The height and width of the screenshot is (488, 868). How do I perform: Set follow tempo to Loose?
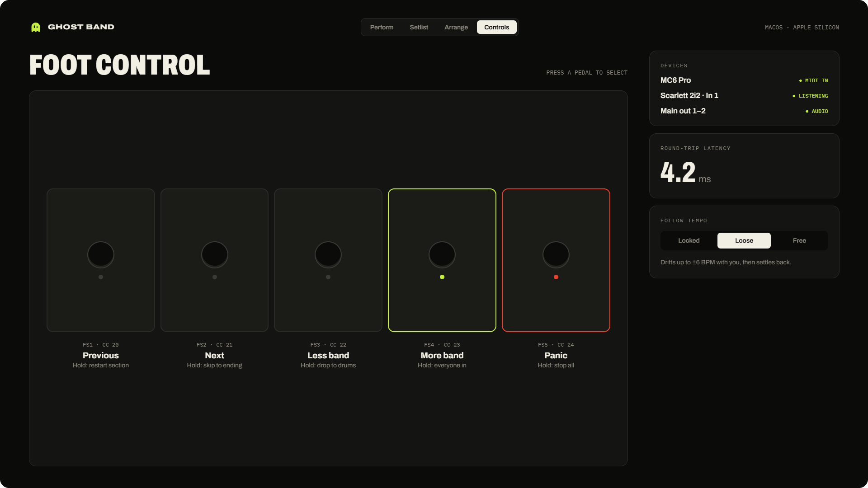coord(744,240)
